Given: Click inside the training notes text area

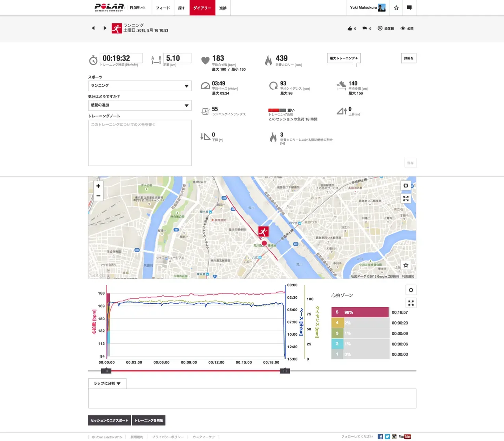Looking at the screenshot, I should pos(139,142).
